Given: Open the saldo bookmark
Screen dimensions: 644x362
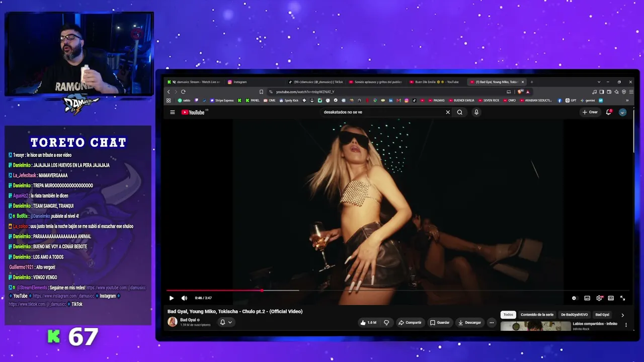Looking at the screenshot, I should coord(184,101).
